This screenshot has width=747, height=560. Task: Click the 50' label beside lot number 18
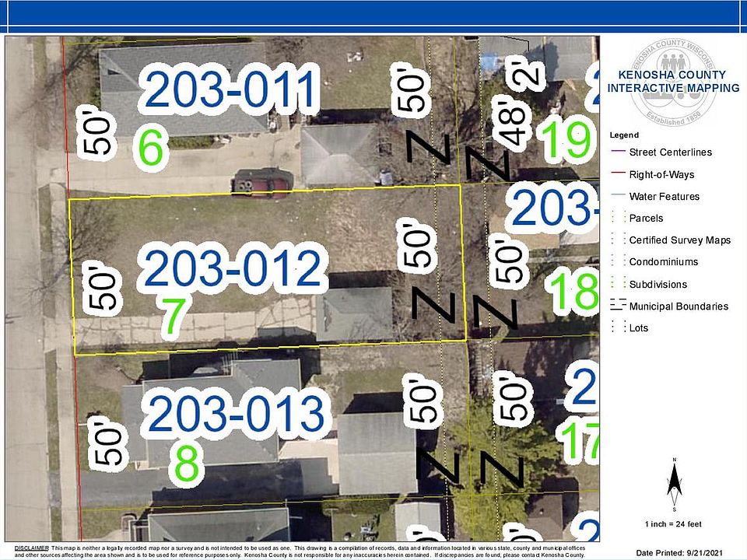click(x=508, y=262)
